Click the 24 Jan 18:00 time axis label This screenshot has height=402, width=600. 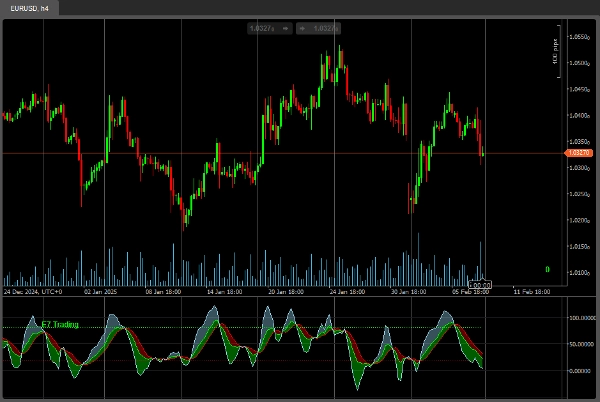tap(347, 291)
